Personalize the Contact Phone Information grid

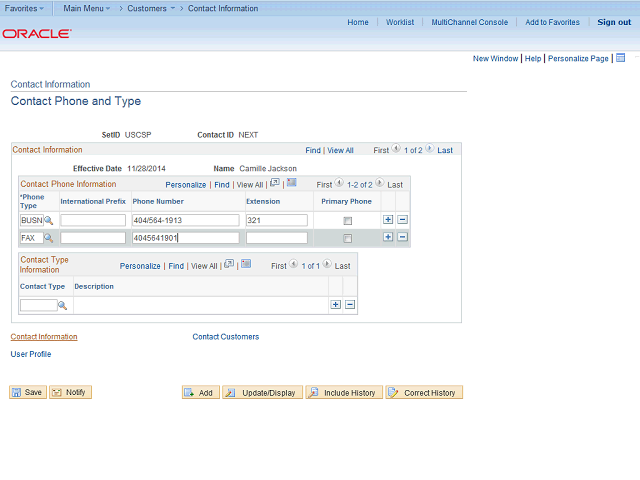pyautogui.click(x=186, y=185)
